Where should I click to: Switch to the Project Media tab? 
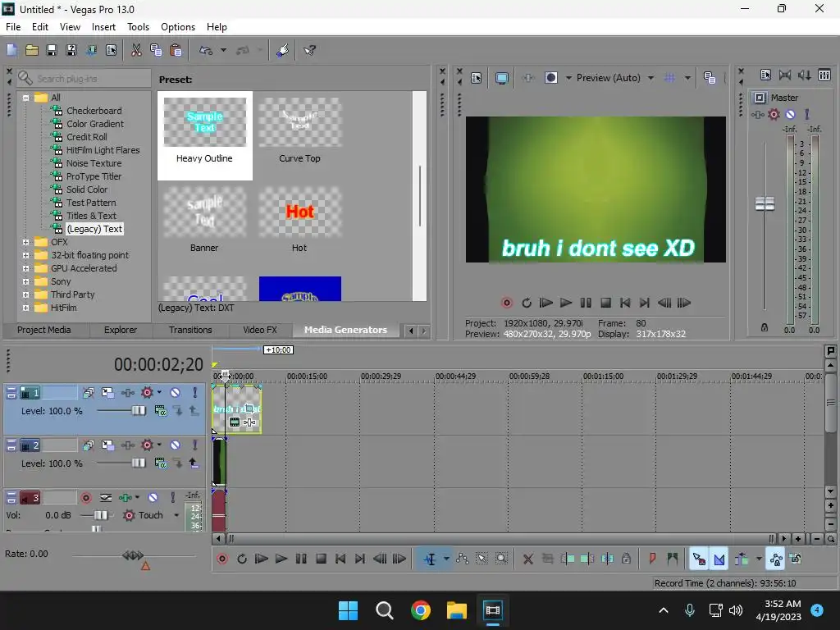44,330
